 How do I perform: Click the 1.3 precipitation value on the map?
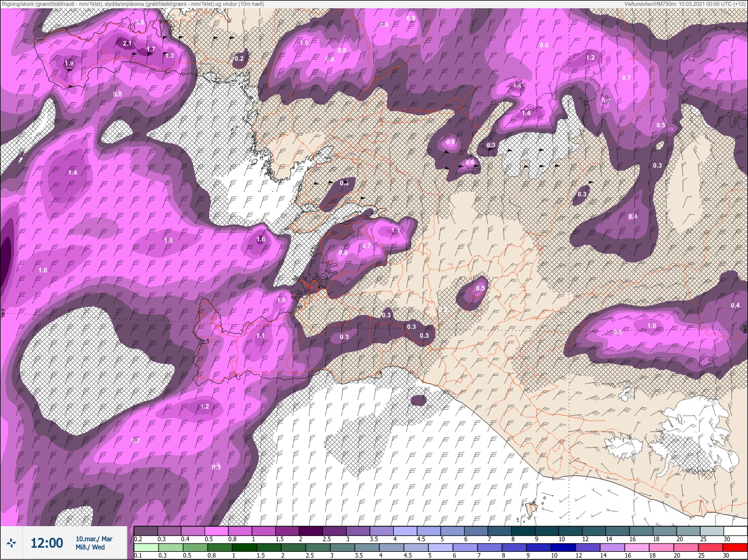[169, 56]
